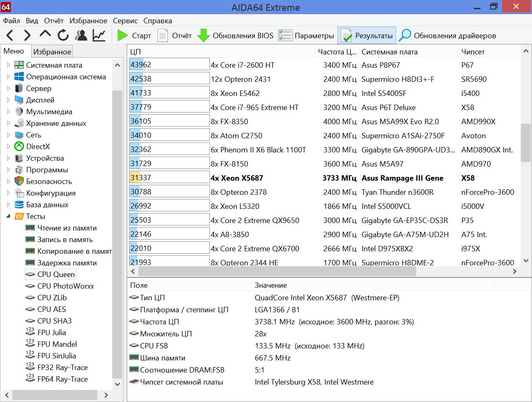
Task: Expand the Системная плата tree node
Action: [x=8, y=65]
